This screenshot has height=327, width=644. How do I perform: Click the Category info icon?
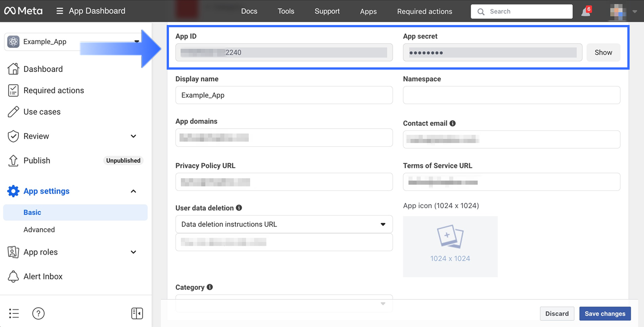click(x=209, y=287)
